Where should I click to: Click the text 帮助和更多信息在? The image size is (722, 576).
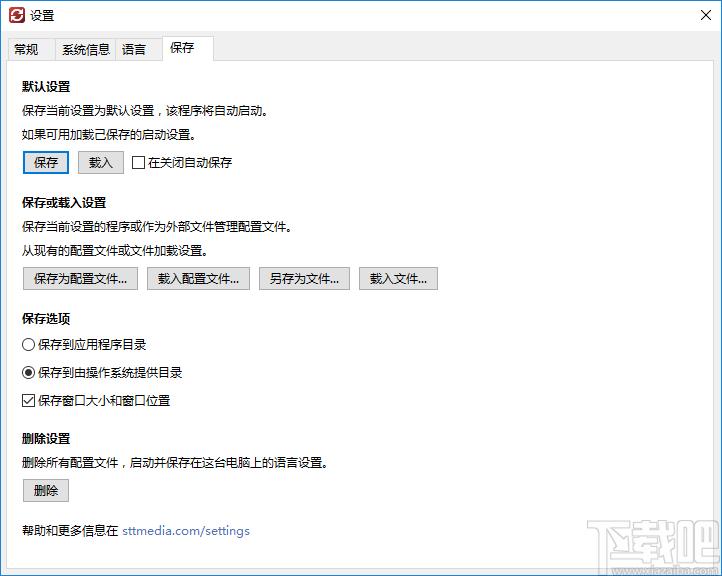tap(70, 531)
